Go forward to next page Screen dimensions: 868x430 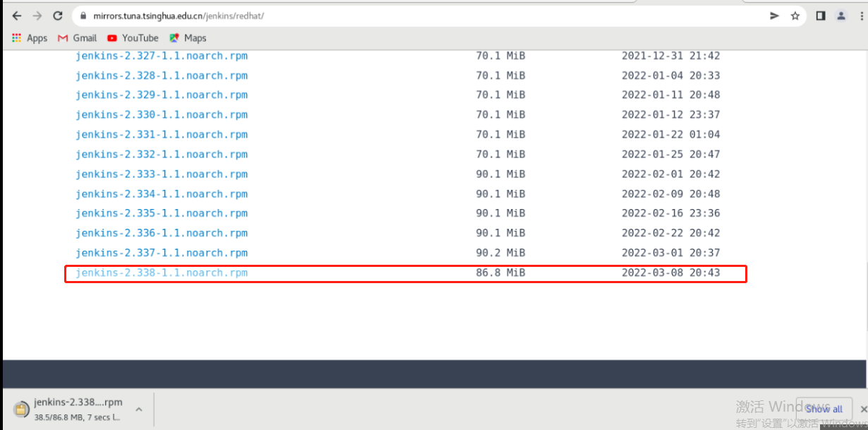(37, 16)
